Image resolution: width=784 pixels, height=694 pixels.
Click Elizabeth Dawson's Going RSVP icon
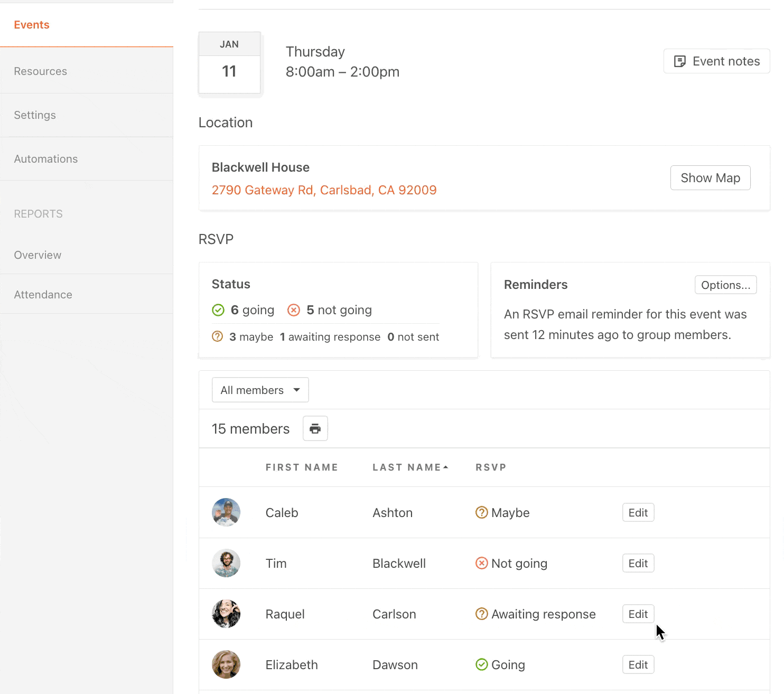point(482,664)
